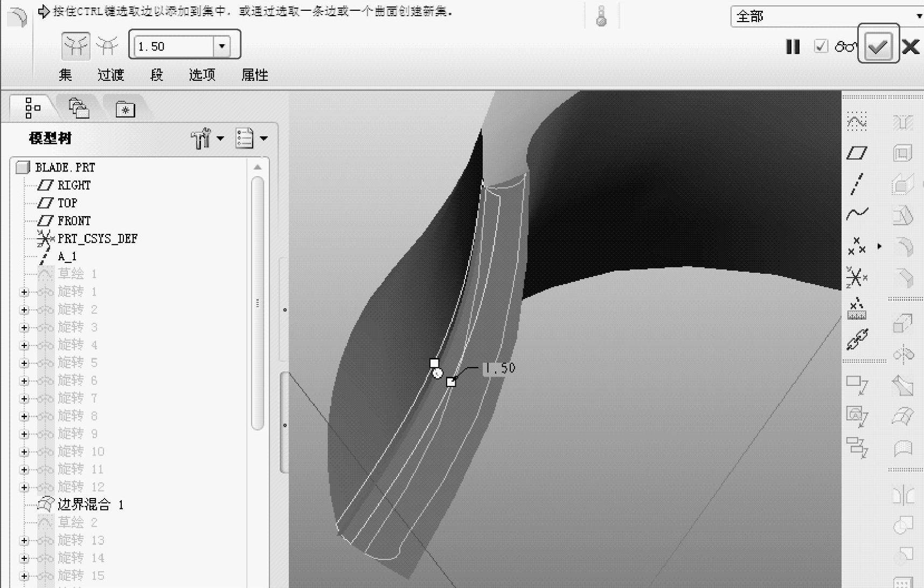Expand the 旋转 1 tree node
The height and width of the screenshot is (588, 924).
[x=24, y=292]
